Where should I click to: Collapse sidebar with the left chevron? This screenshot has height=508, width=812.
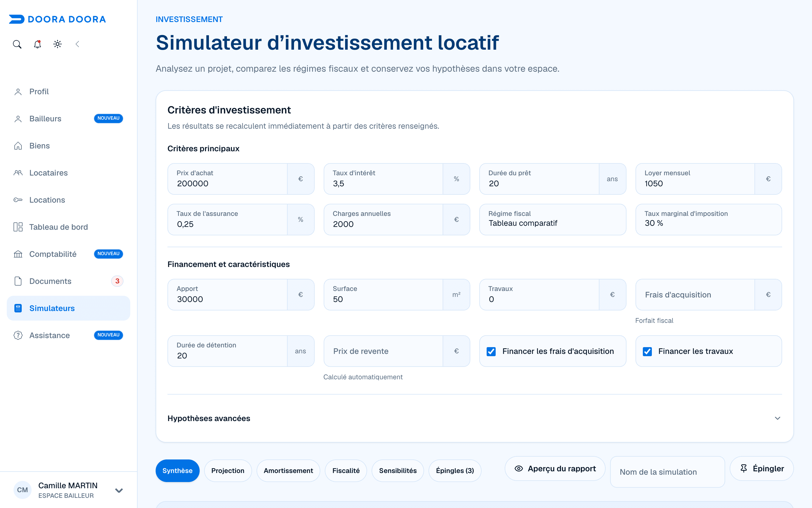[78, 44]
